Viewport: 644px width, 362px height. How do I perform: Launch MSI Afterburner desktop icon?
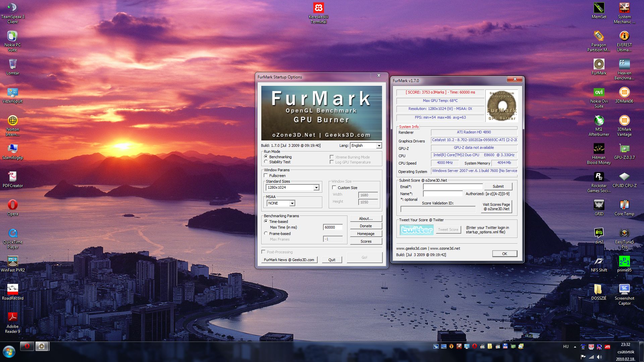[x=599, y=126]
